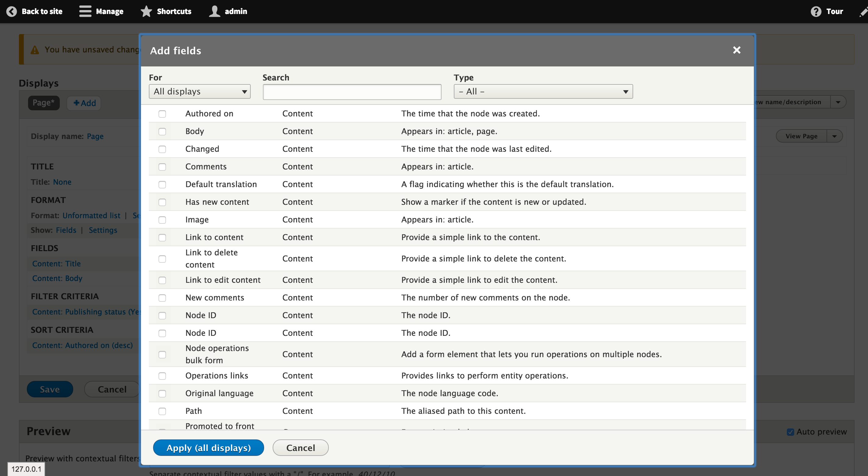Close the Add fields dialog
Viewport: 868px width, 476px height.
pyautogui.click(x=737, y=50)
